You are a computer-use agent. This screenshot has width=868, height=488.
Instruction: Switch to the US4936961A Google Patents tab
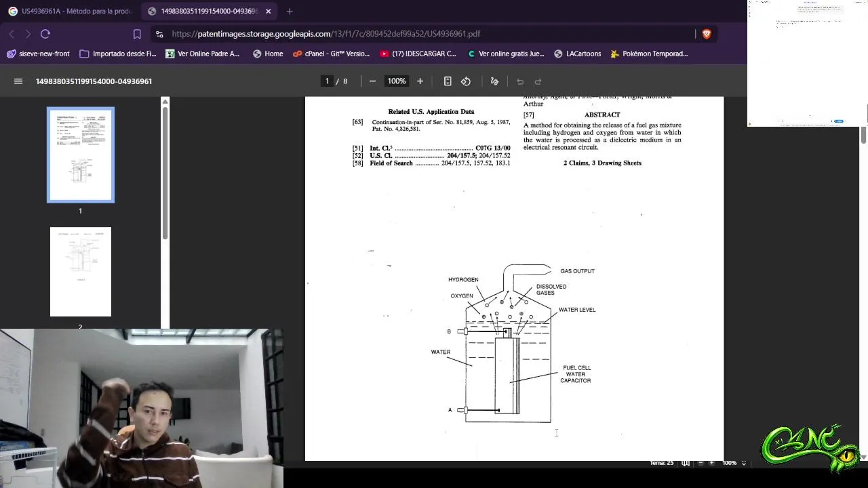click(x=71, y=11)
